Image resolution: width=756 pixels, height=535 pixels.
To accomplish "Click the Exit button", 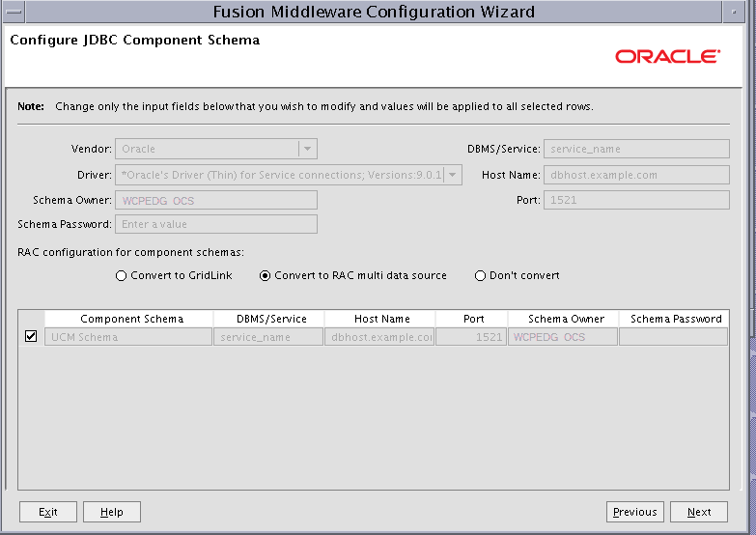I will 48,512.
